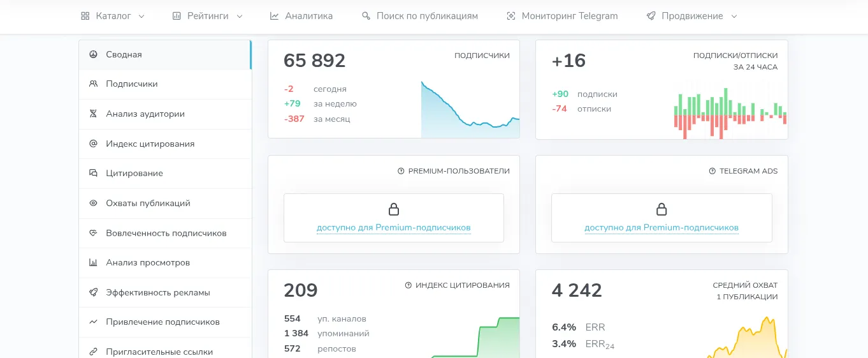This screenshot has height=358, width=868.
Task: Click the help icon beside Индекс цитирования
Action: [x=409, y=285]
